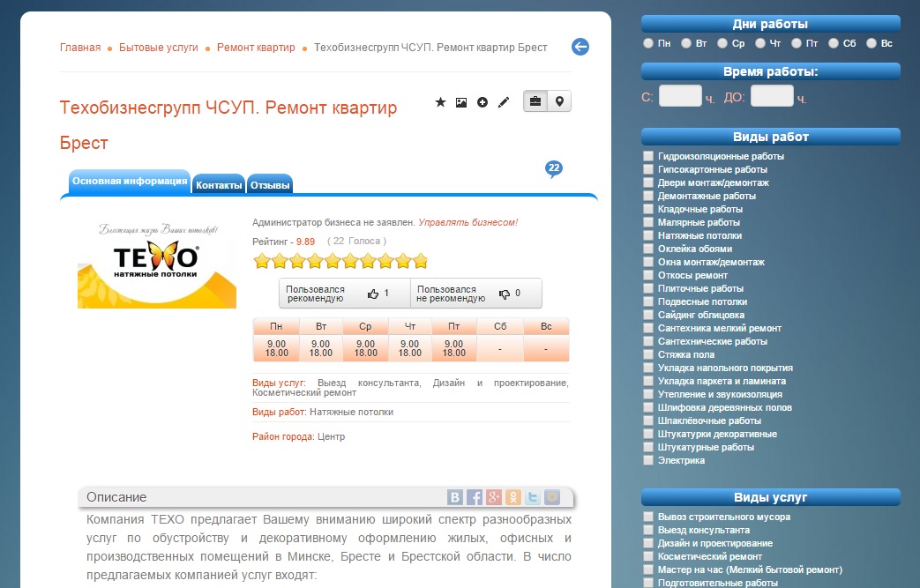Click the company title heading
Viewport: 920px width, 588px height.
pos(228,125)
